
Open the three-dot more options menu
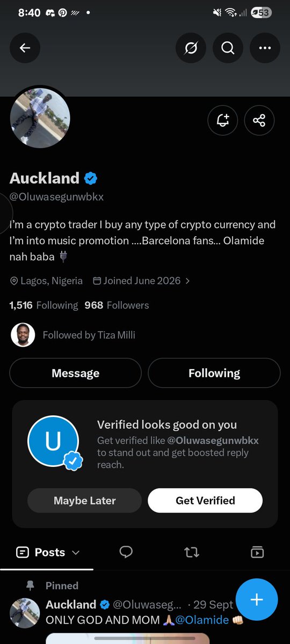click(265, 48)
